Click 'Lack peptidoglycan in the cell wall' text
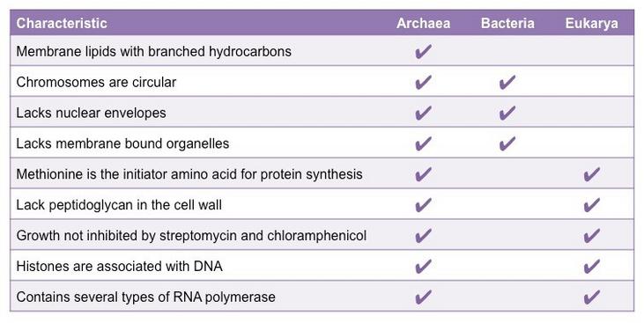This screenshot has width=644, height=323. click(x=119, y=205)
